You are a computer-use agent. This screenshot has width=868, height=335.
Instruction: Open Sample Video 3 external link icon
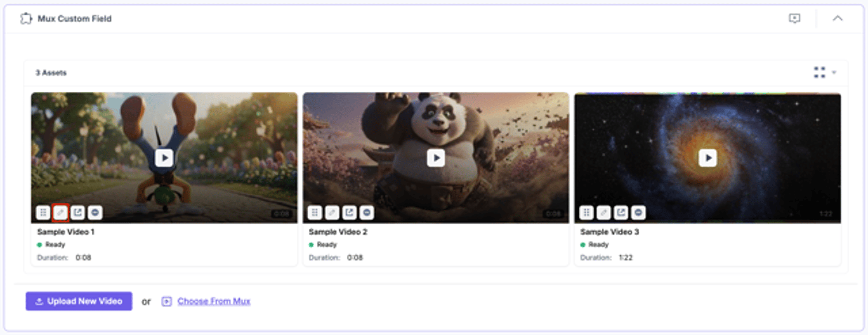click(621, 213)
